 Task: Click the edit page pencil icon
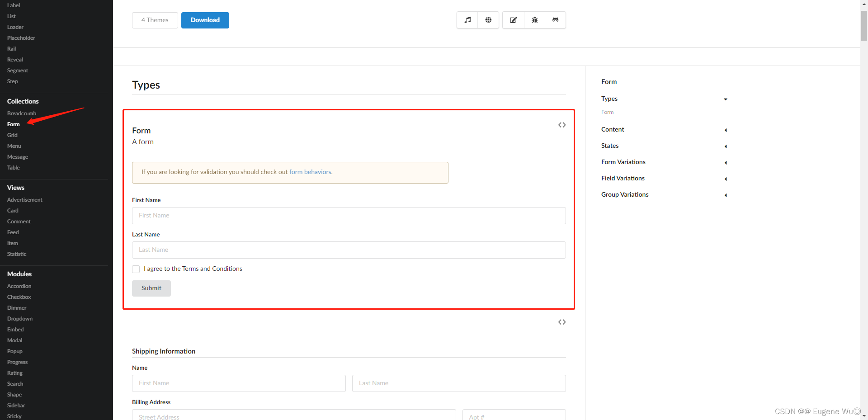point(514,20)
